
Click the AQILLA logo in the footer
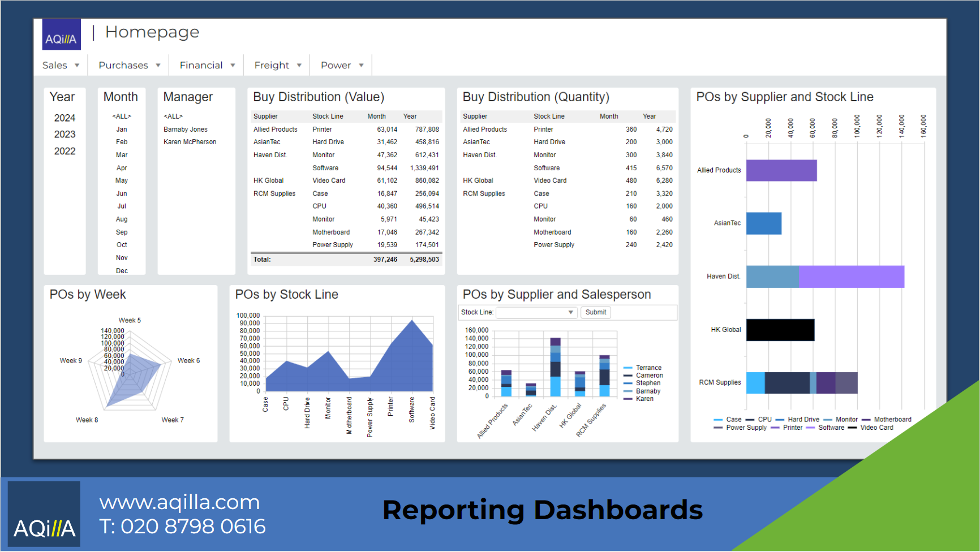tap(44, 514)
